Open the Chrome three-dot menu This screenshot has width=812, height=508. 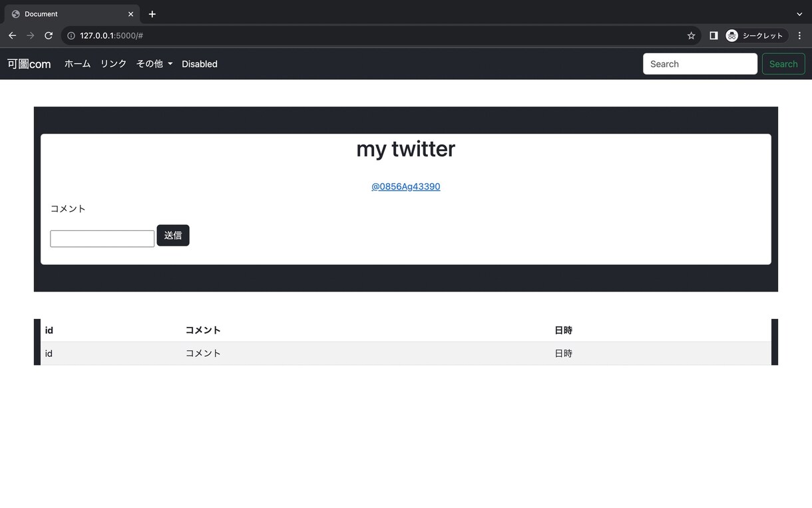[x=799, y=36]
